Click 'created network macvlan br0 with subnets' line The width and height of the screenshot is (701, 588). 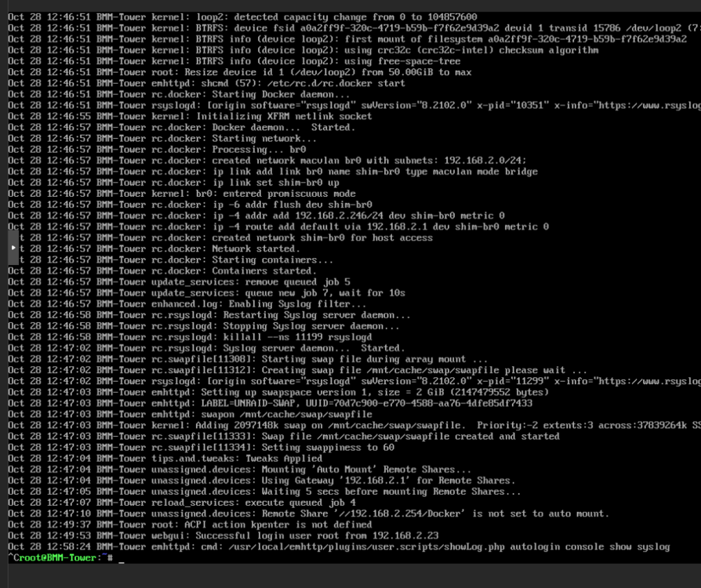267,161
